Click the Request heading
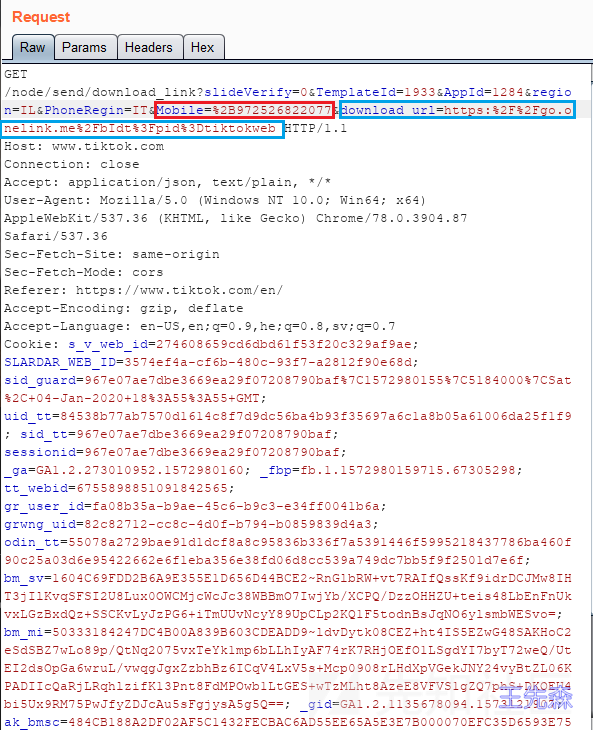 [41, 17]
